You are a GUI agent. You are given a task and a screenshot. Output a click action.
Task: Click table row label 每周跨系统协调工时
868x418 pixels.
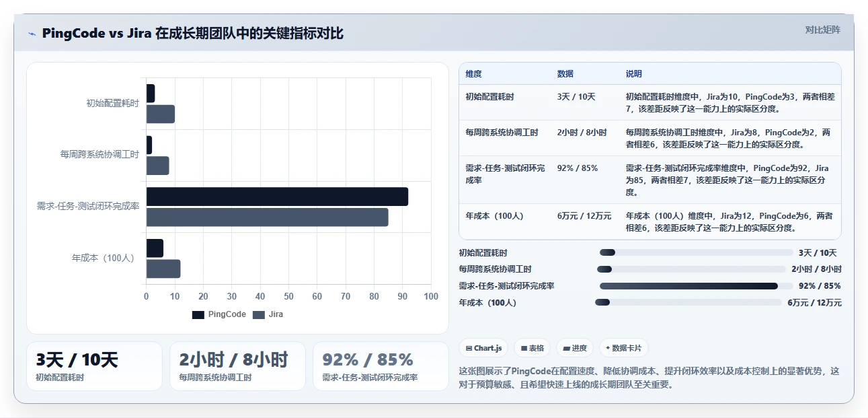[502, 133]
